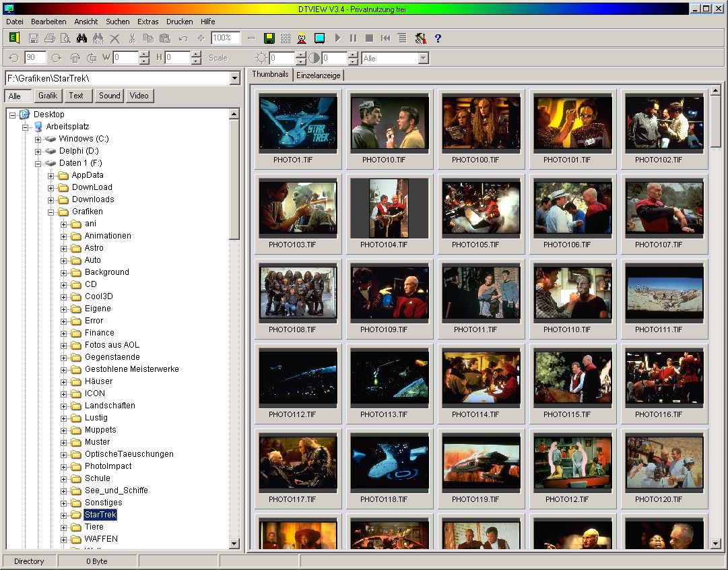This screenshot has width=728, height=570.
Task: Click the rotate right icon
Action: pyautogui.click(x=57, y=58)
